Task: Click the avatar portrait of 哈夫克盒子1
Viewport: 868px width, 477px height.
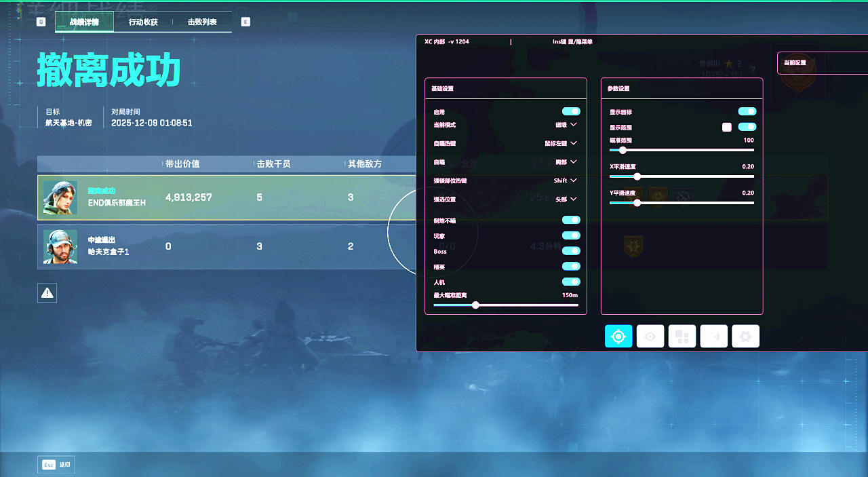Action: click(60, 247)
